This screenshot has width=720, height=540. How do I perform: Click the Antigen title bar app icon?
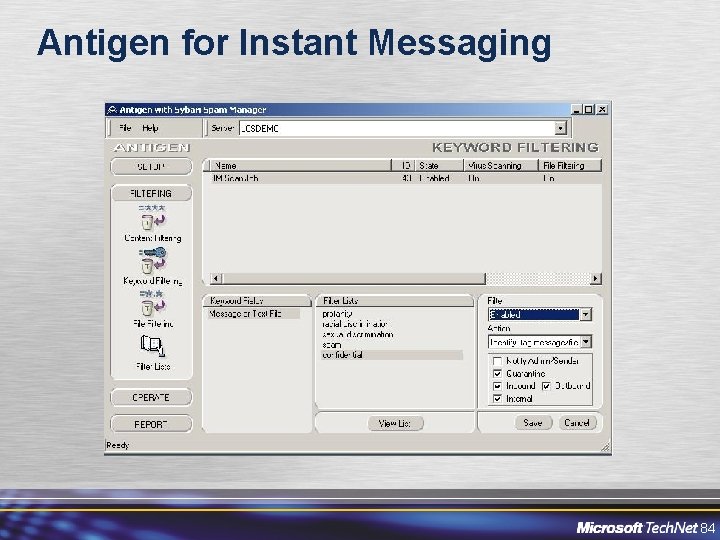click(112, 110)
